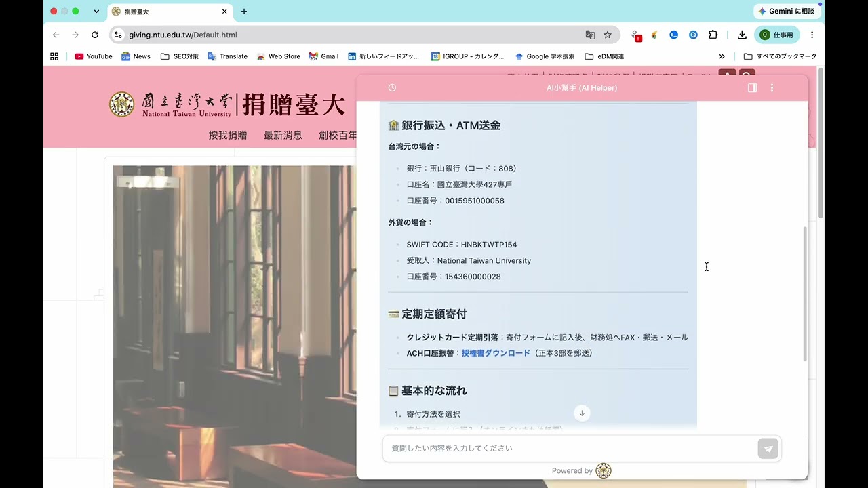Click the blue Q extension icon

(693, 35)
